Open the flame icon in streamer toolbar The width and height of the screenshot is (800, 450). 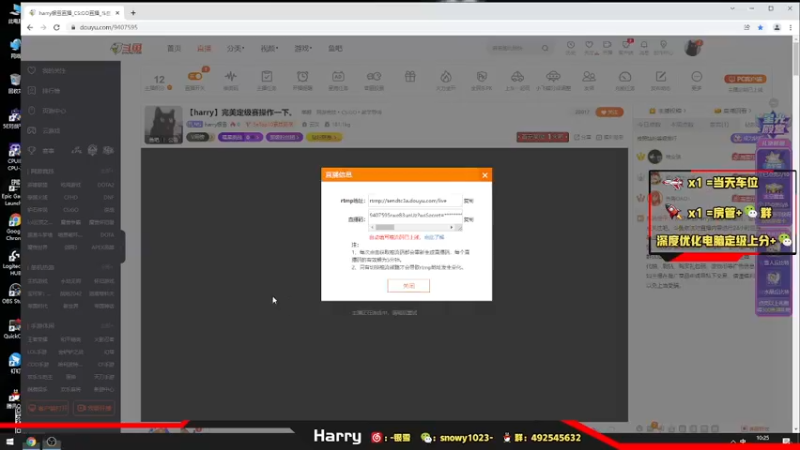point(446,77)
